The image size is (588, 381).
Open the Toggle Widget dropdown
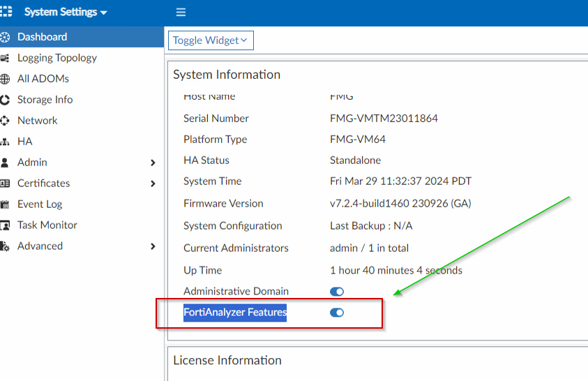click(x=211, y=40)
